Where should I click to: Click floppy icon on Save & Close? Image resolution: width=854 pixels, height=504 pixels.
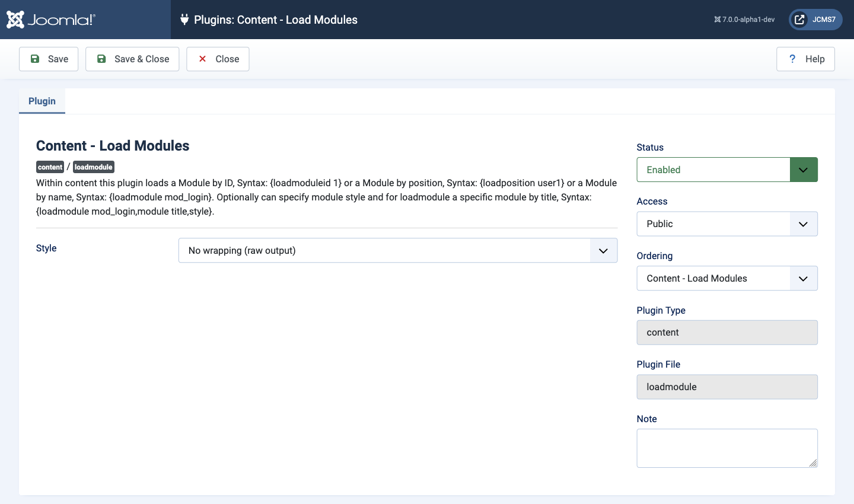(101, 59)
